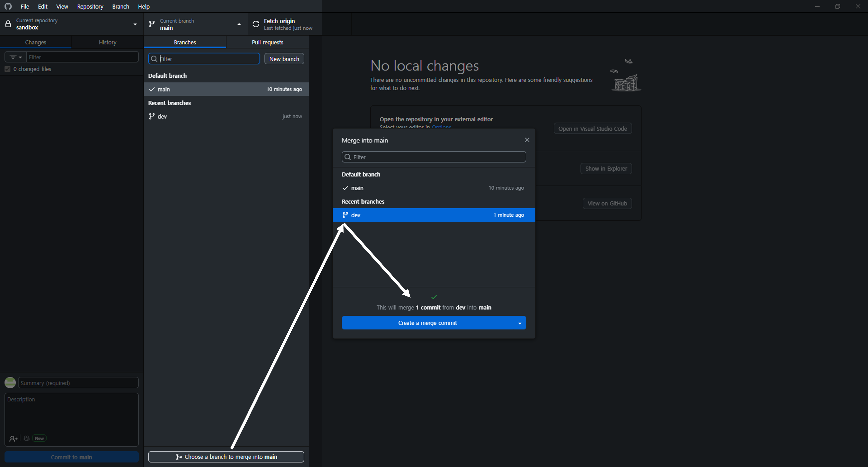This screenshot has height=467, width=868.
Task: Click the lock icon next to sandbox
Action: pos(8,24)
